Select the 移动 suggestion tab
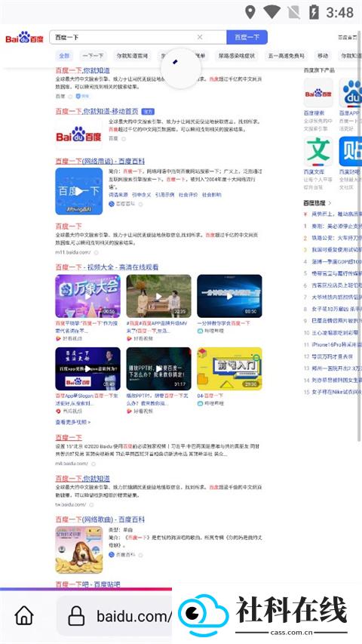This screenshot has height=644, width=362. [323, 55]
